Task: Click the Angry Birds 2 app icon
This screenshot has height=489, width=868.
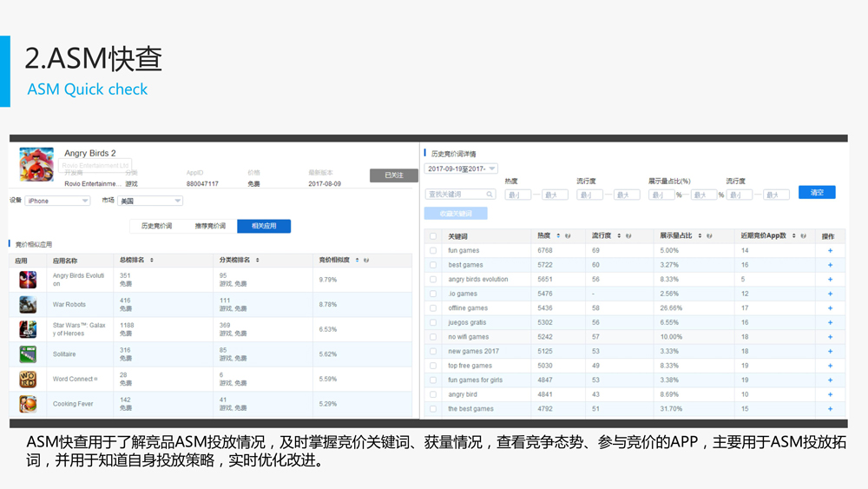Action: coord(36,164)
